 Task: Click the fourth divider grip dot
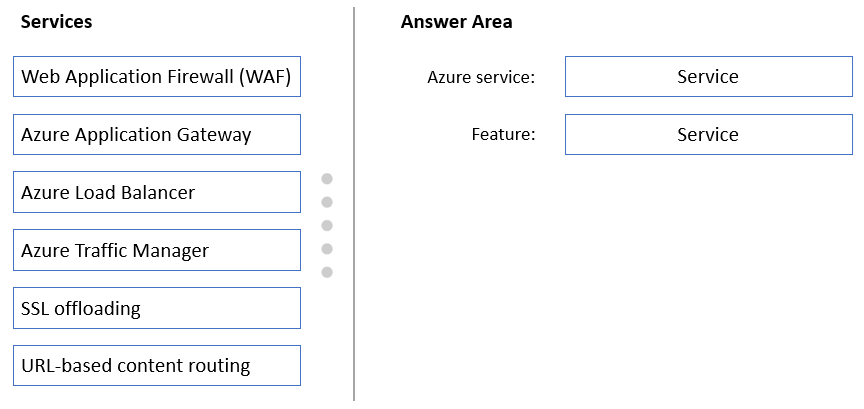click(x=327, y=249)
